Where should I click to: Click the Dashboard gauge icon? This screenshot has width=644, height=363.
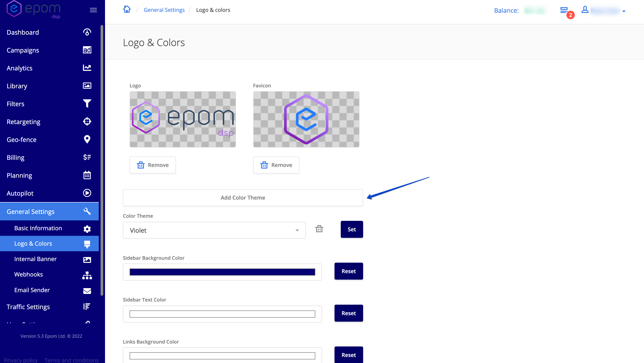[x=87, y=32]
